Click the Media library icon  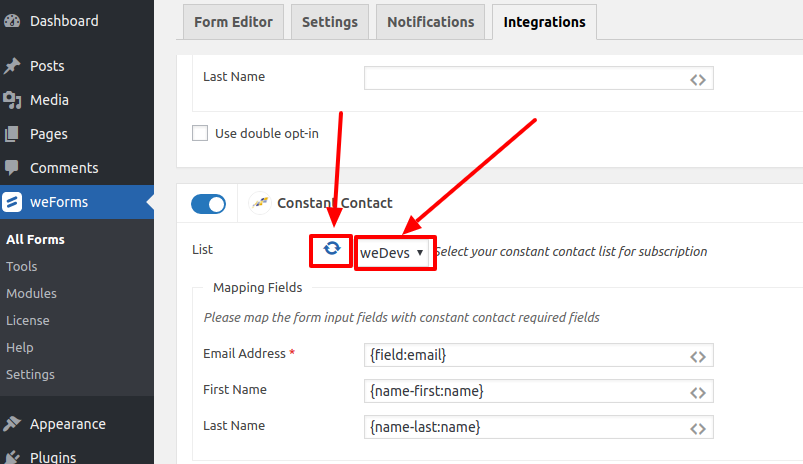[12, 100]
